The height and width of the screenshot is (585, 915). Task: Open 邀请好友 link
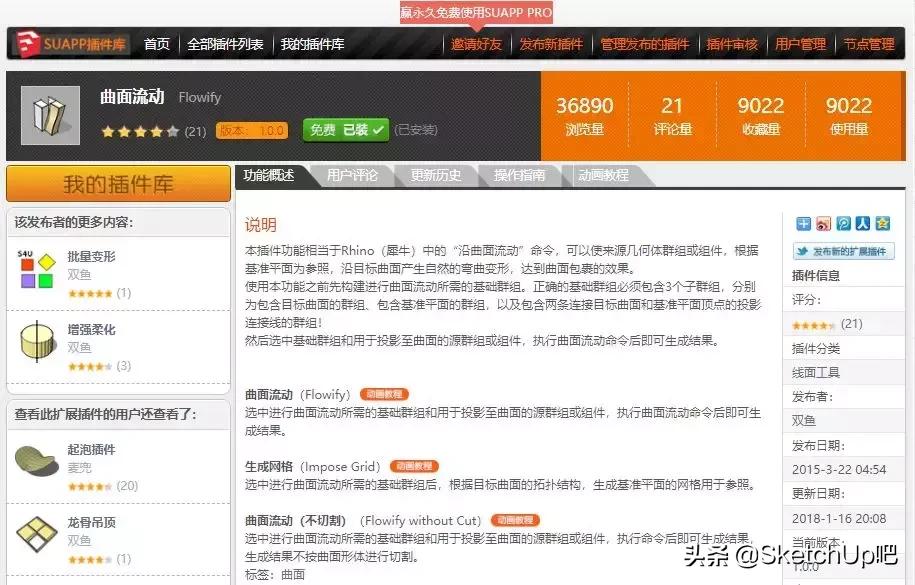click(476, 44)
